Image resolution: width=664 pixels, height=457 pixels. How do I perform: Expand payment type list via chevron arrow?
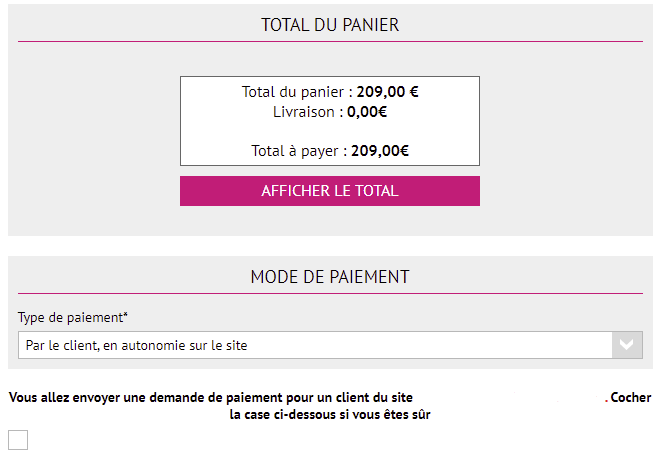tap(626, 345)
